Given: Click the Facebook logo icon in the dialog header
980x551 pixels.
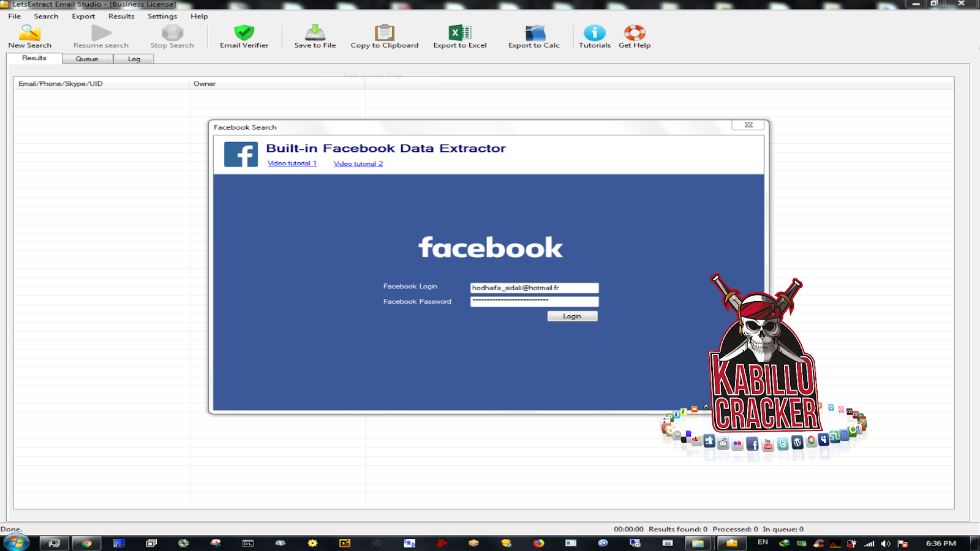Looking at the screenshot, I should pyautogui.click(x=241, y=154).
